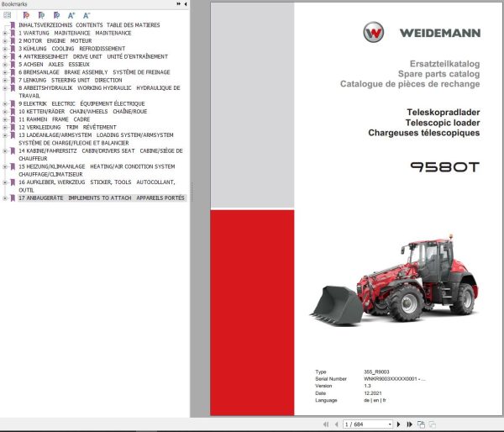504x432 pixels.
Task: Expand the 7 LENKUNG STEERING UNIT bookmark
Action: [5, 80]
